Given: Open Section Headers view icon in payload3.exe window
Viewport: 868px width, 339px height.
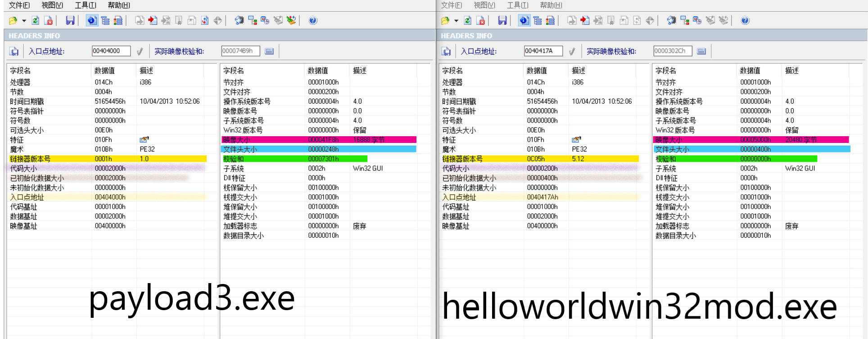Looking at the screenshot, I should coord(118,20).
